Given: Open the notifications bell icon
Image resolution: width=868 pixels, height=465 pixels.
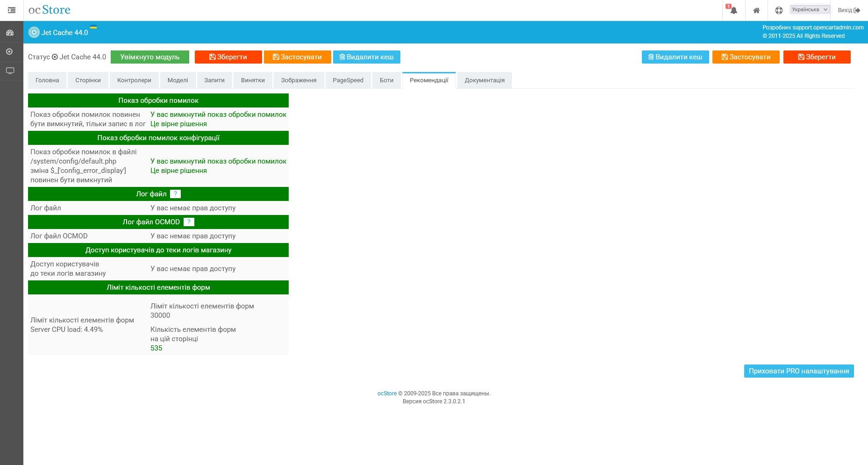Looking at the screenshot, I should pyautogui.click(x=733, y=10).
